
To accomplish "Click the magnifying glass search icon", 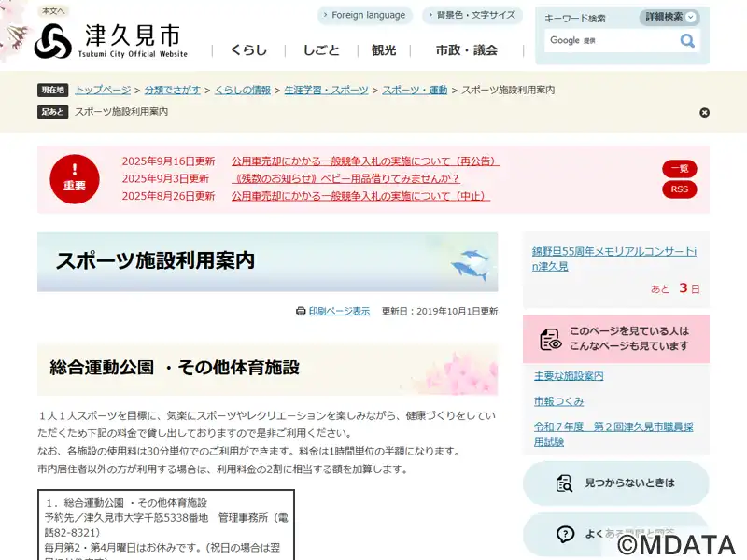I will tap(687, 41).
